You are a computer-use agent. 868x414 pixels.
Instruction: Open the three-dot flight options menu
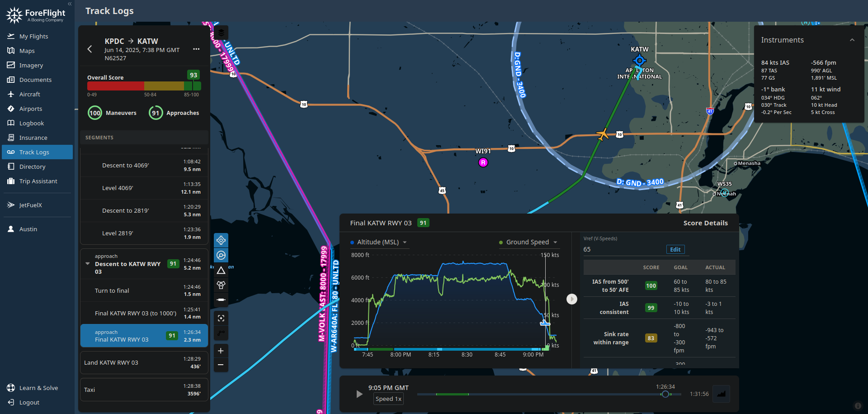coord(196,49)
